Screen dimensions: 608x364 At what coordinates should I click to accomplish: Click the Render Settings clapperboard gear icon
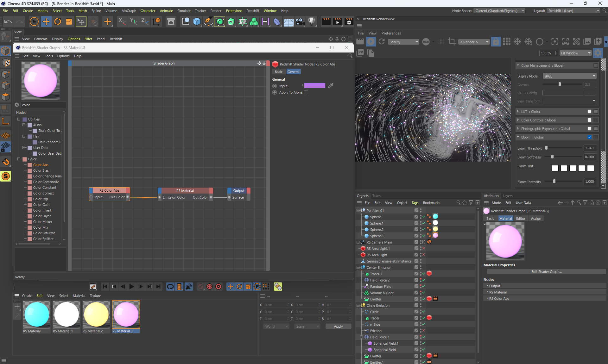(349, 22)
